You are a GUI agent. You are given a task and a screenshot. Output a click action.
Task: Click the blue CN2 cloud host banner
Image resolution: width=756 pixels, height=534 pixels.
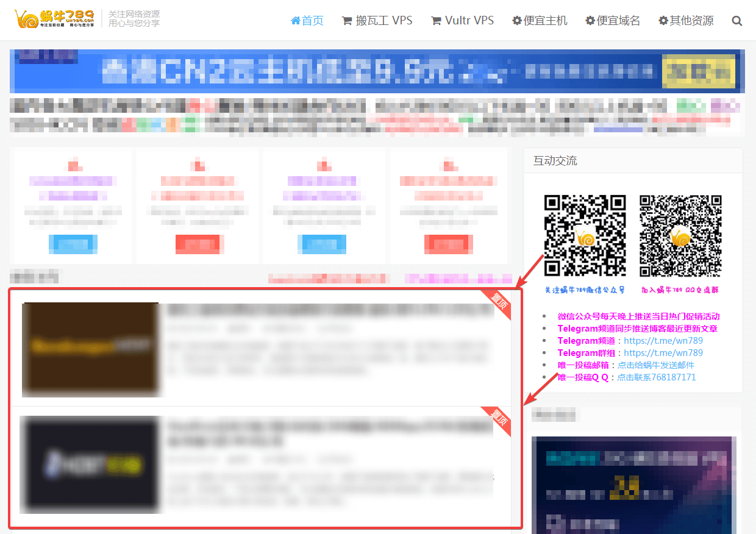pyautogui.click(x=377, y=71)
